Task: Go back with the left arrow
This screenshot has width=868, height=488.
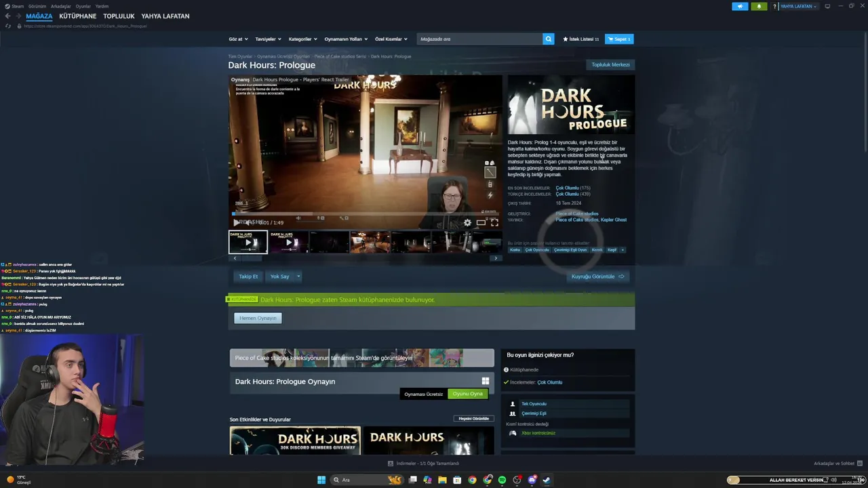Action: (x=7, y=16)
